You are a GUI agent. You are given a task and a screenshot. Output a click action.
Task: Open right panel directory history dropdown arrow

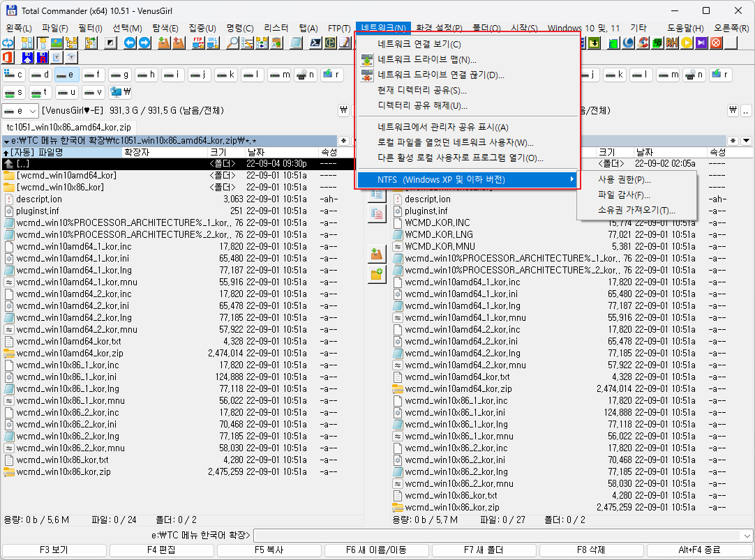tap(747, 141)
